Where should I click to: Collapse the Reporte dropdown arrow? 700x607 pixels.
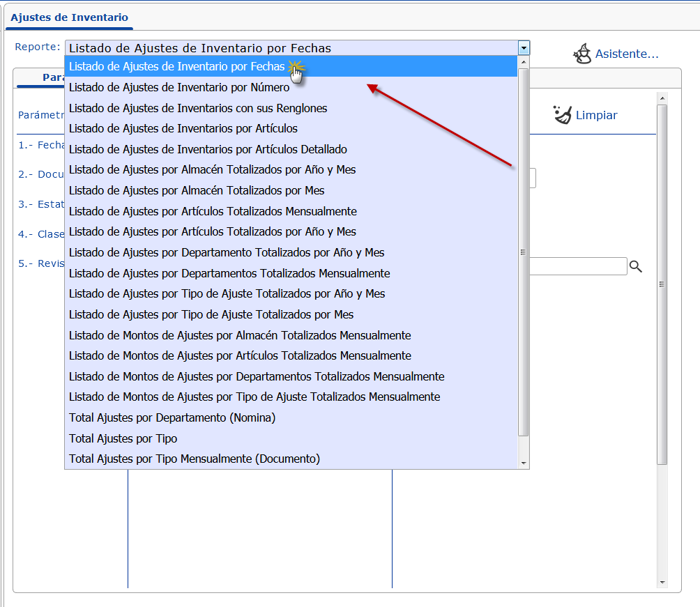click(524, 48)
